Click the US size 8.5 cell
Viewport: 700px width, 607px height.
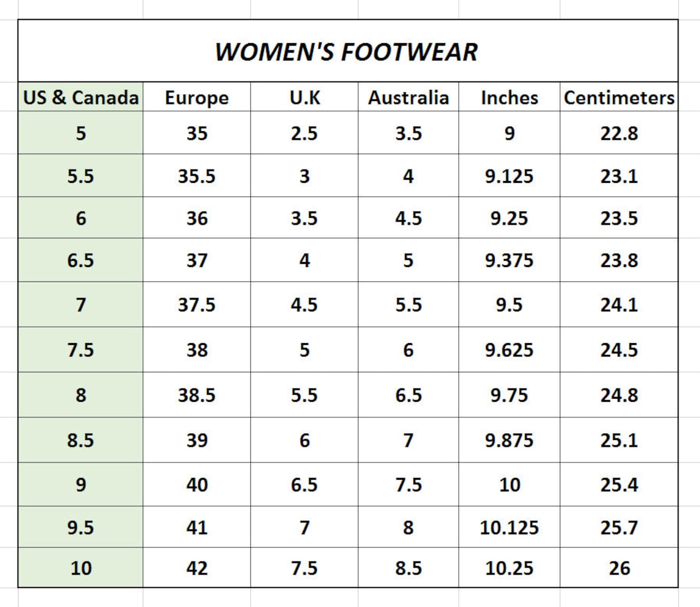click(81, 440)
